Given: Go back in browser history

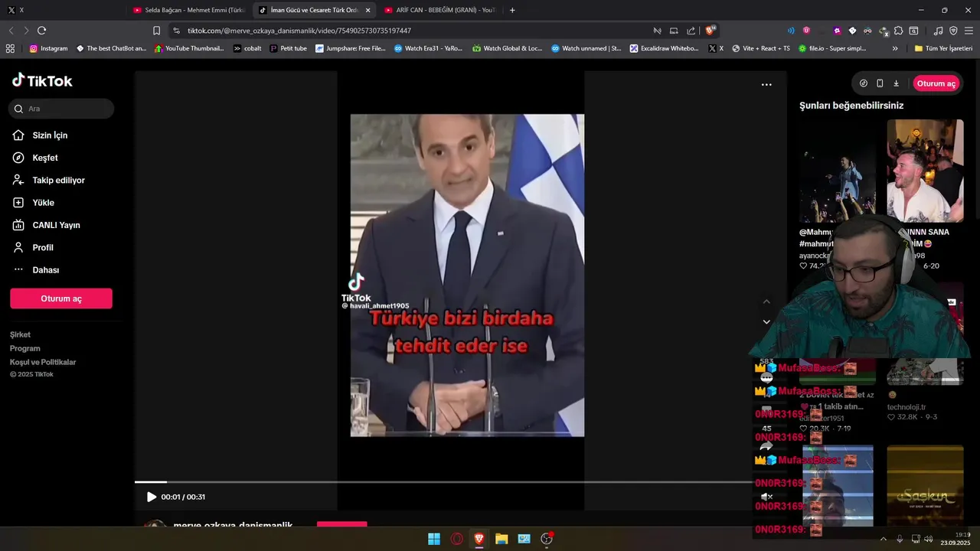Looking at the screenshot, I should click(11, 31).
